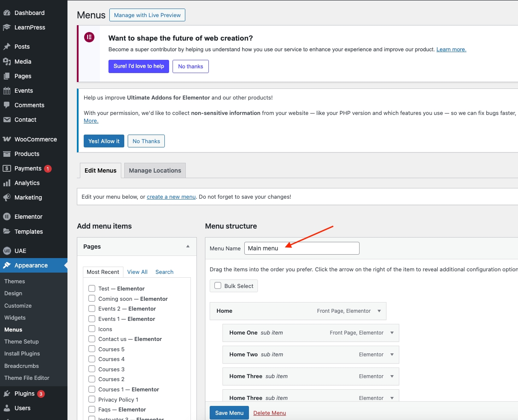Open Elementor via its sidebar icon

[7, 217]
